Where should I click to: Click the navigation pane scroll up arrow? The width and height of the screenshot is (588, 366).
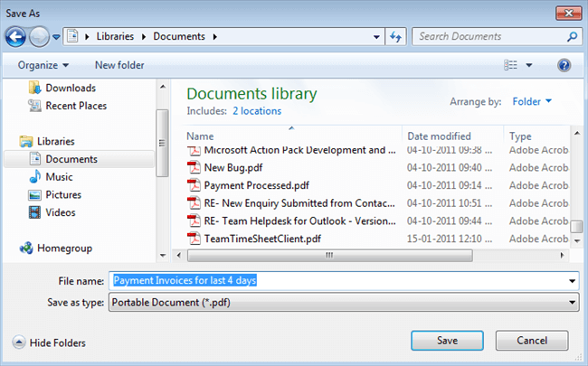163,87
